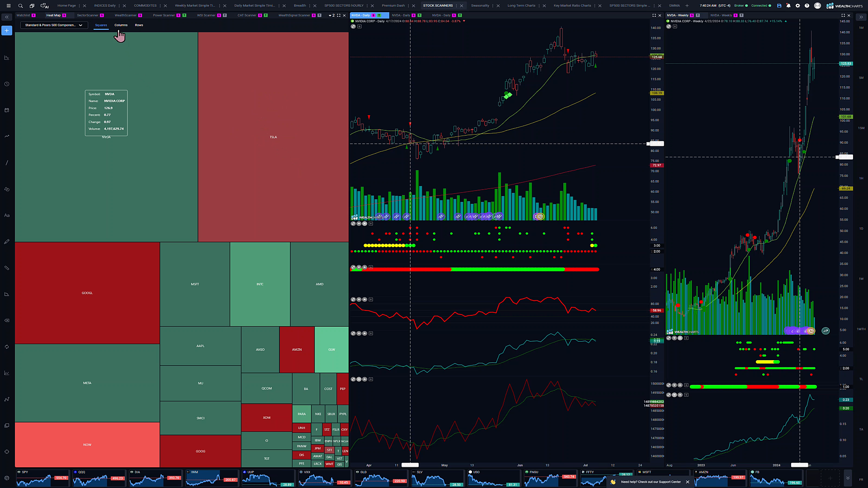This screenshot has height=488, width=868.
Task: Switch to the Breadth workspace tab
Action: coord(300,6)
